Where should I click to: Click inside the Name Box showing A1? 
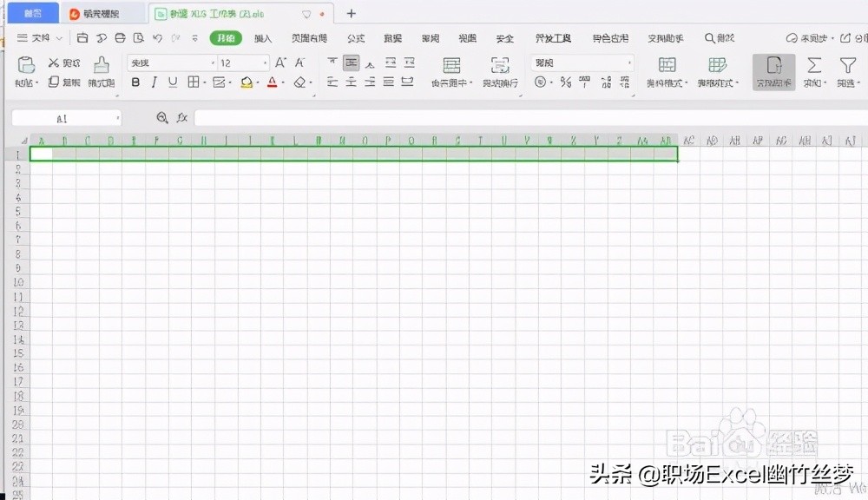pyautogui.click(x=65, y=117)
